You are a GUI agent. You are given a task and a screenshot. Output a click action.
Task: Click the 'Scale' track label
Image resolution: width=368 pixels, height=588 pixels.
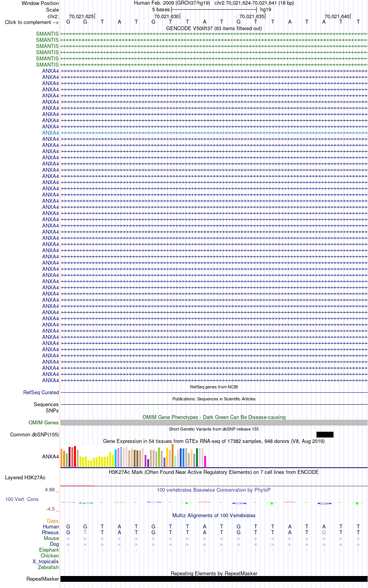click(x=53, y=10)
